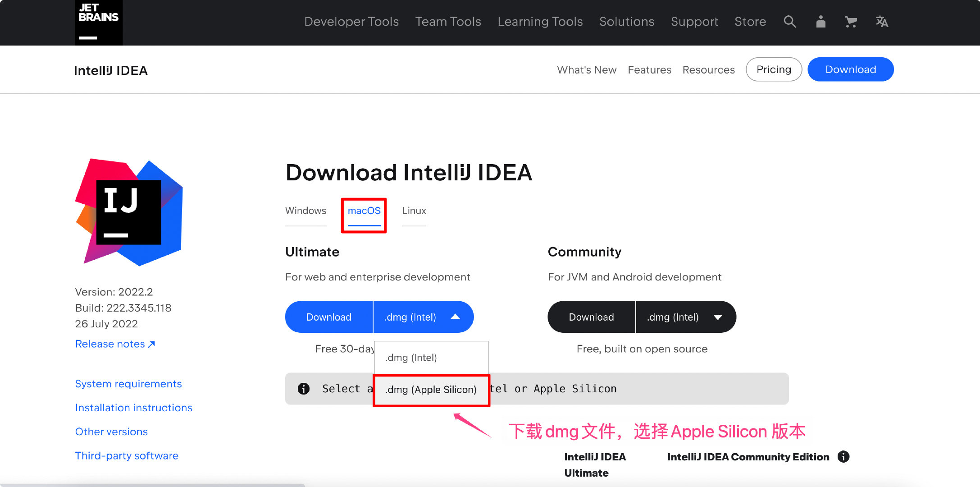Viewport: 980px width, 487px height.
Task: Click the Community edition heading
Action: click(x=584, y=252)
